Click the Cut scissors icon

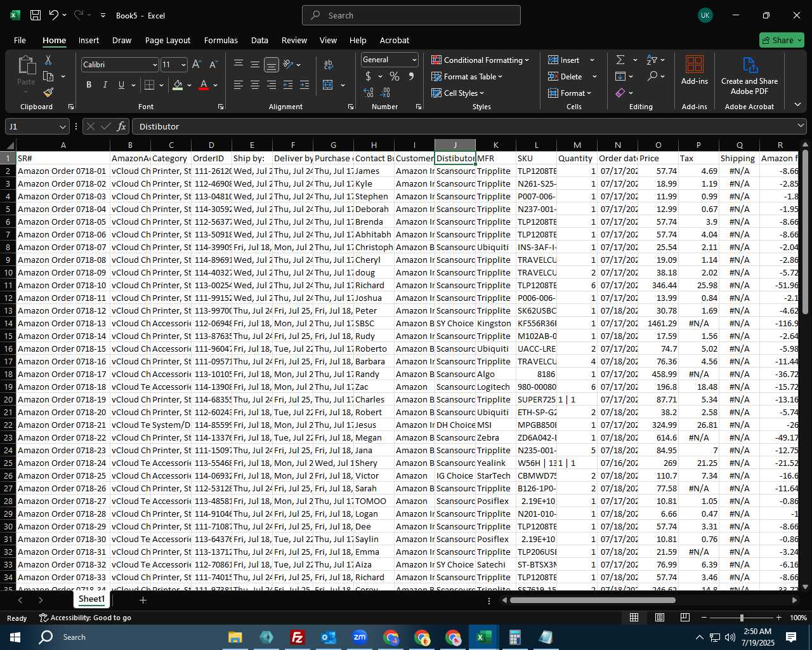click(x=48, y=60)
